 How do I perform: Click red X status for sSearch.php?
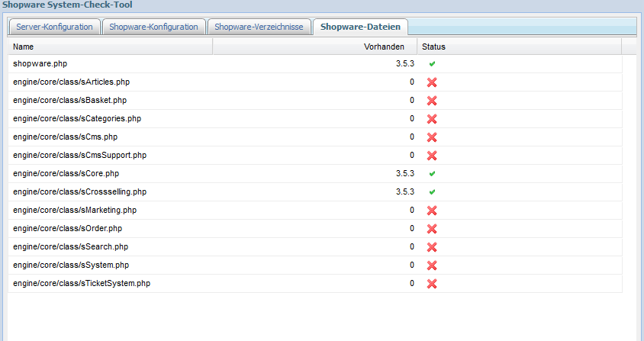[x=432, y=247]
